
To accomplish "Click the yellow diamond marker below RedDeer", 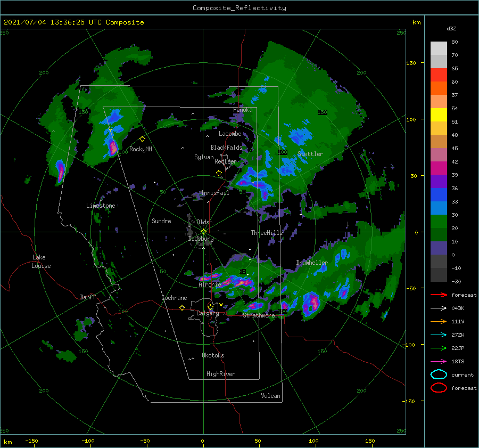I will (219, 173).
